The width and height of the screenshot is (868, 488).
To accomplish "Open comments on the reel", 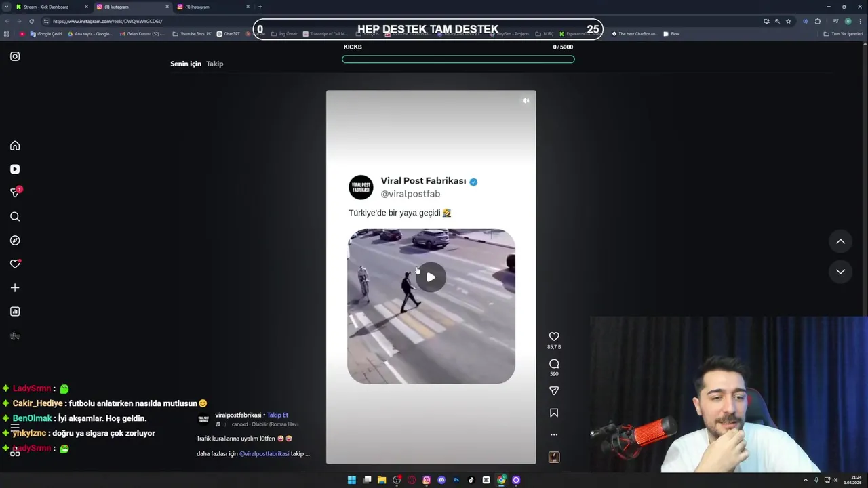I will (554, 364).
